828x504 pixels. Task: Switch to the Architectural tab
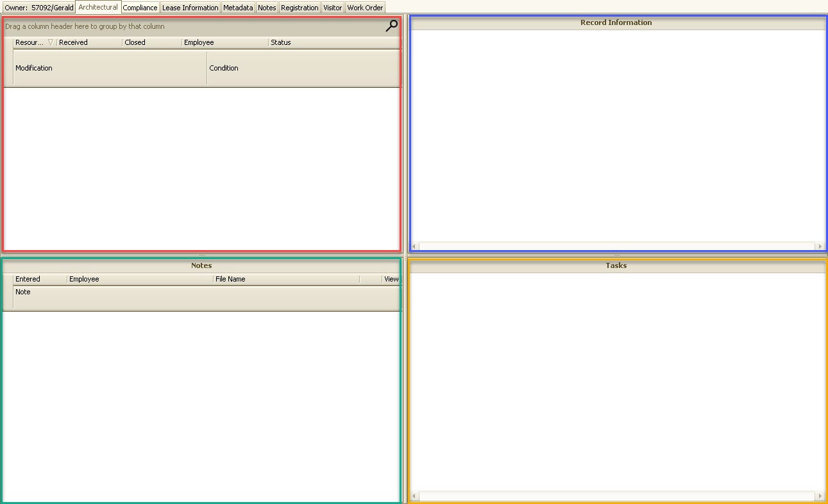click(x=98, y=7)
